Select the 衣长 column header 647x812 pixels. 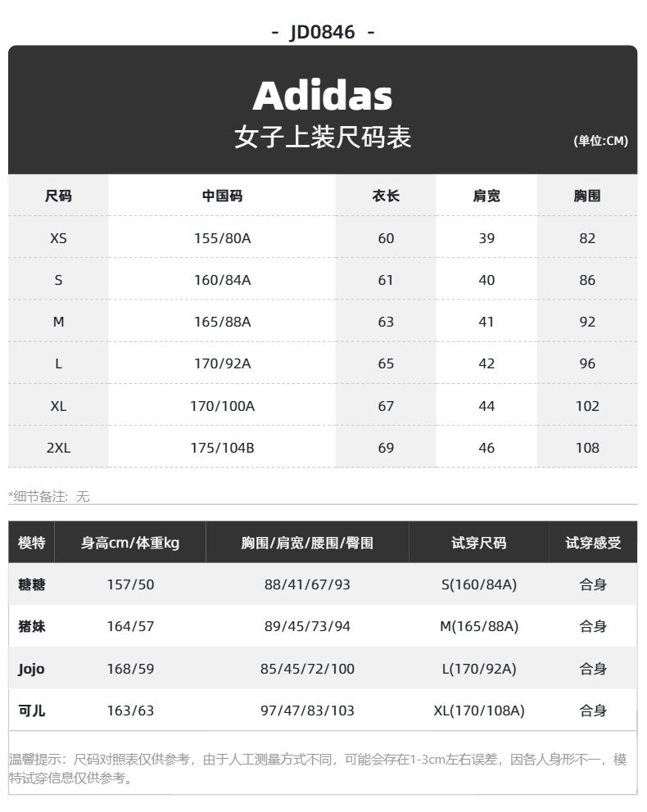[386, 196]
